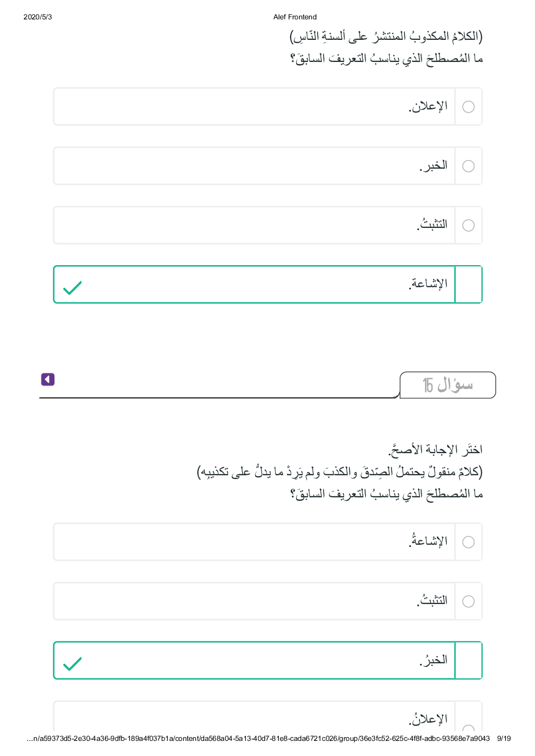Viewport: 535px width, 756px height.
Task: Click the التثبت answer text in question 15
Action: click(433, 600)
